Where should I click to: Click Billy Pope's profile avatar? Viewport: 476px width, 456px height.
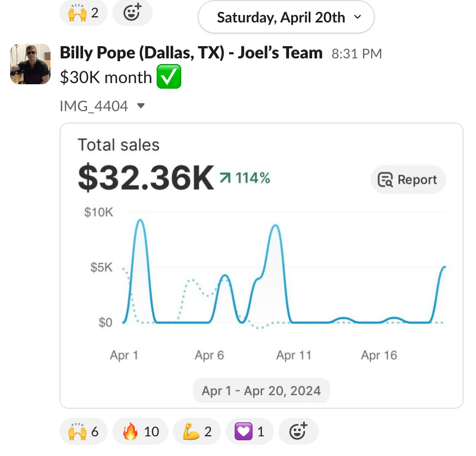click(31, 64)
